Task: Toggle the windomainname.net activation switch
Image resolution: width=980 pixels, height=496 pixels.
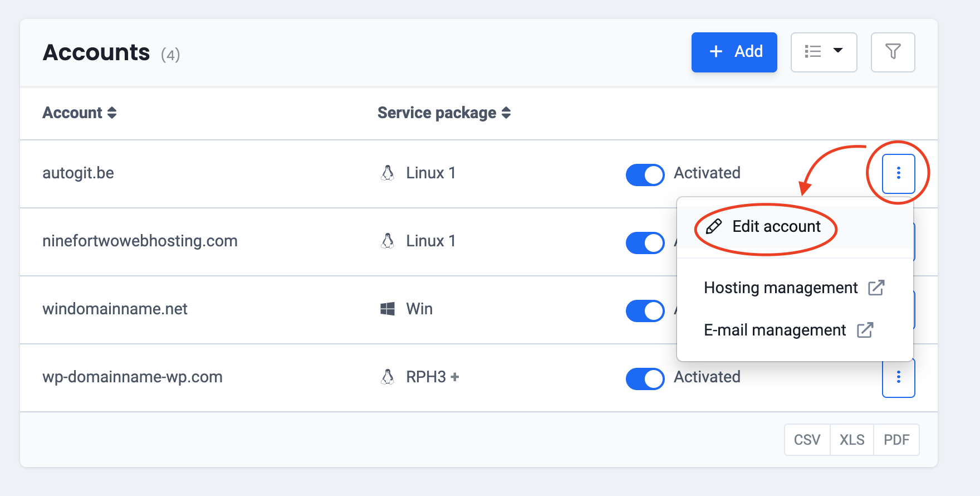Action: coord(645,310)
